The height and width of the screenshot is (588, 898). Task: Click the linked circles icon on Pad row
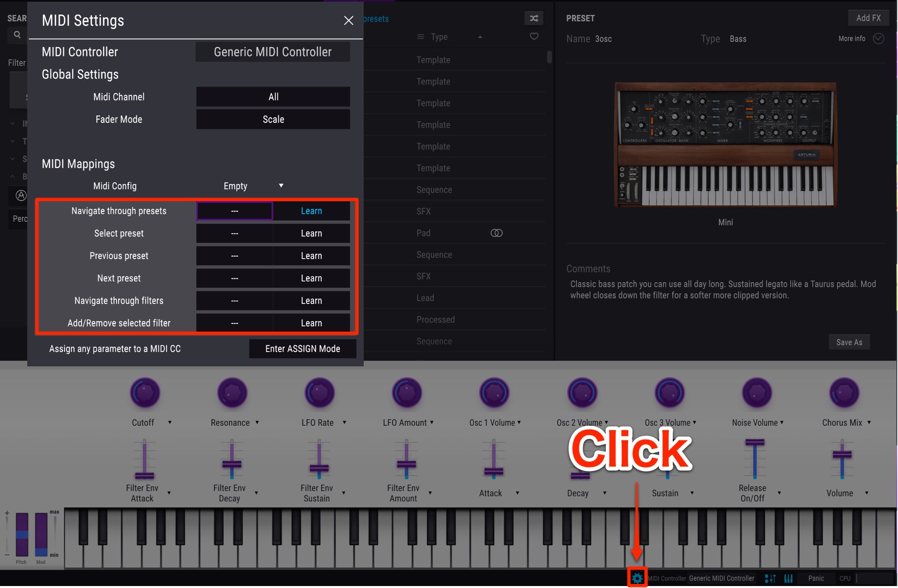point(497,233)
